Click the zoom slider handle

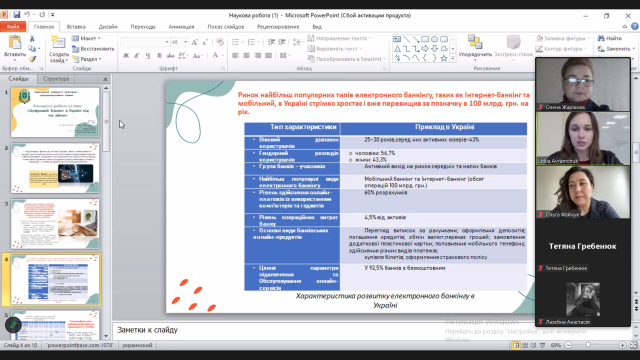pyautogui.click(x=588, y=345)
